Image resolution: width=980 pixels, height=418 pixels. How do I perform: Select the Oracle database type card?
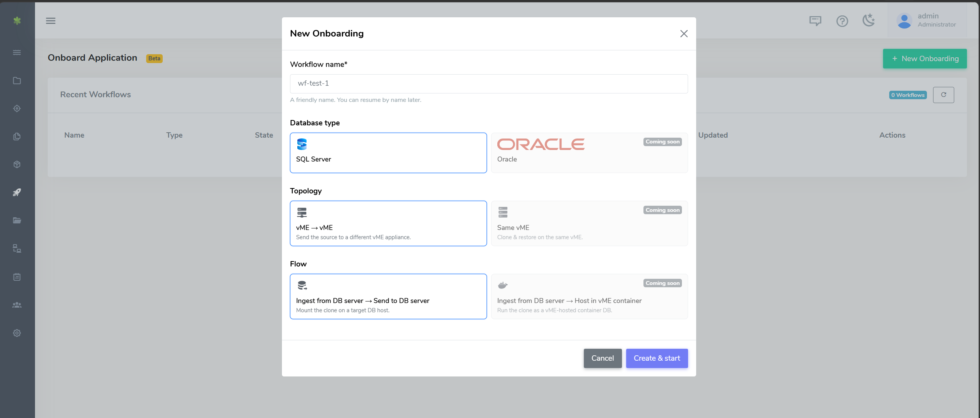click(x=589, y=153)
